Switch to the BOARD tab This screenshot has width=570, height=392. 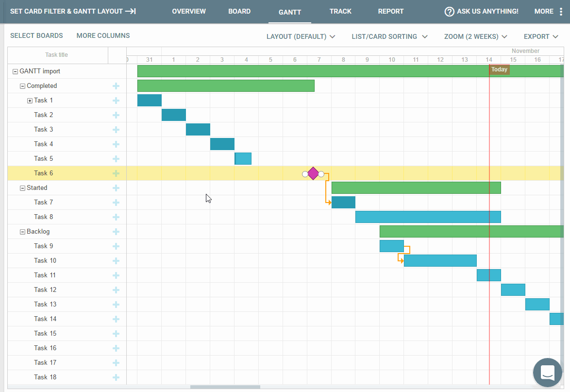coord(239,11)
